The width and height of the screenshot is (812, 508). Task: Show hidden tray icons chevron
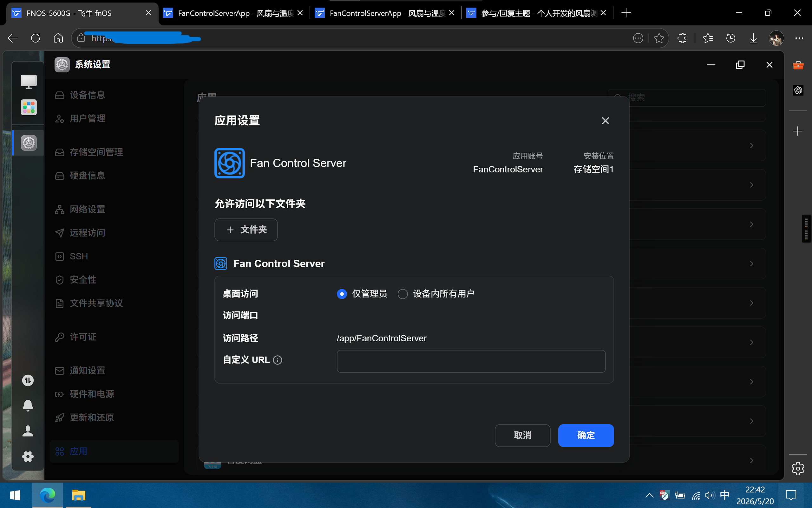point(650,495)
